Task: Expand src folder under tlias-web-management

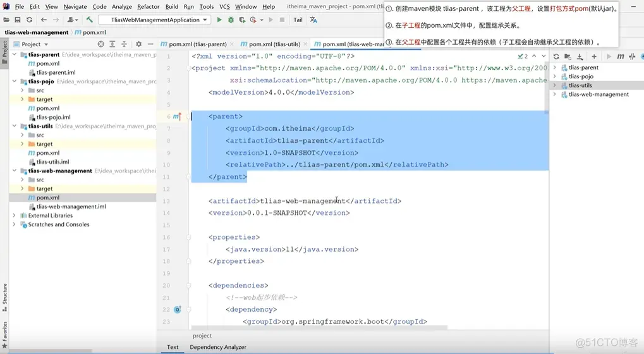Action: pyautogui.click(x=22, y=180)
